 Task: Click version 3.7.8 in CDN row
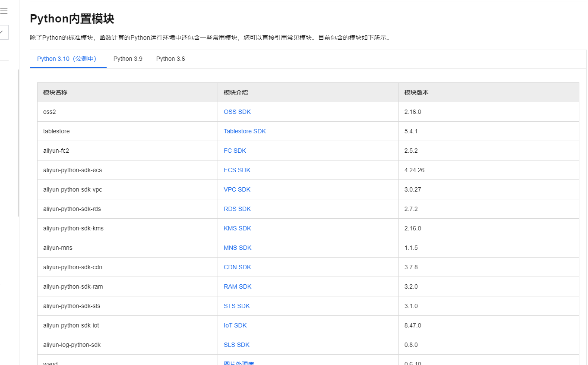tap(411, 267)
